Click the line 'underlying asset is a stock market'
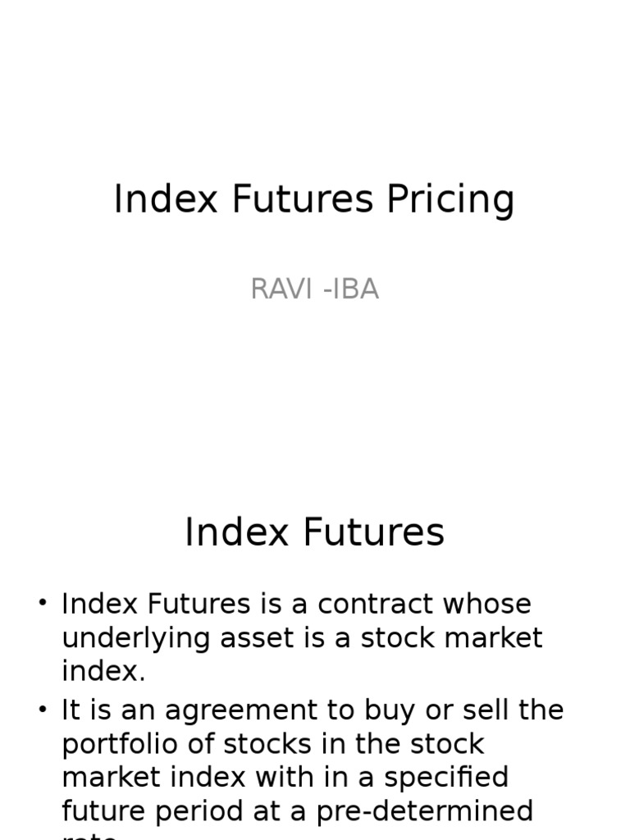Viewport: 630px width, 840px height. click(302, 637)
